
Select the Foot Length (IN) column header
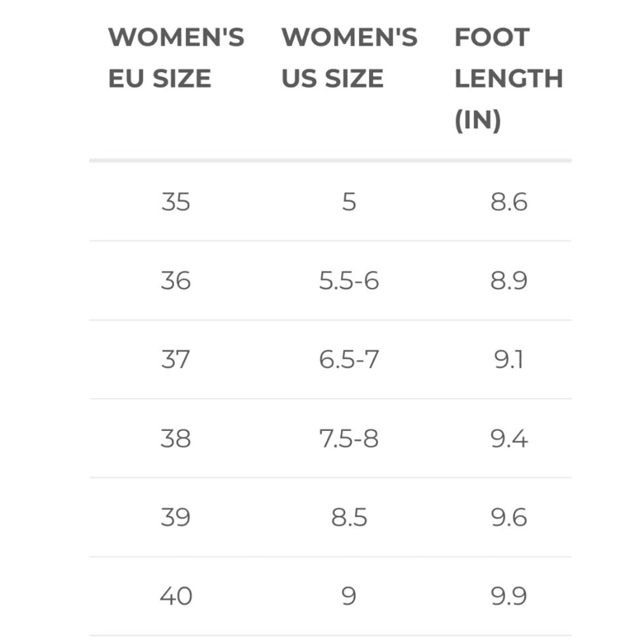click(508, 79)
